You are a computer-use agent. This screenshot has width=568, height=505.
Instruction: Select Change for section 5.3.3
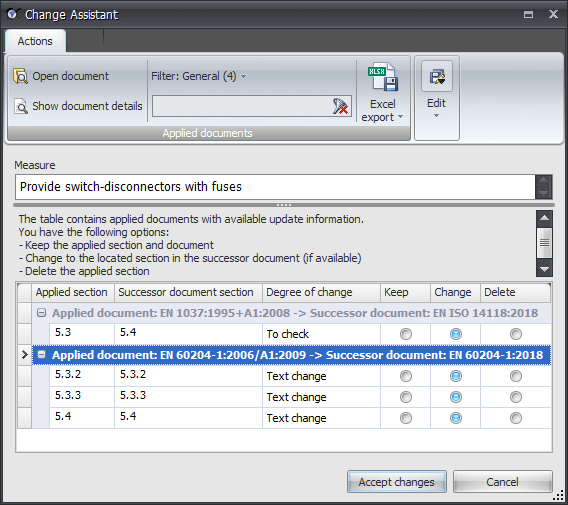456,397
